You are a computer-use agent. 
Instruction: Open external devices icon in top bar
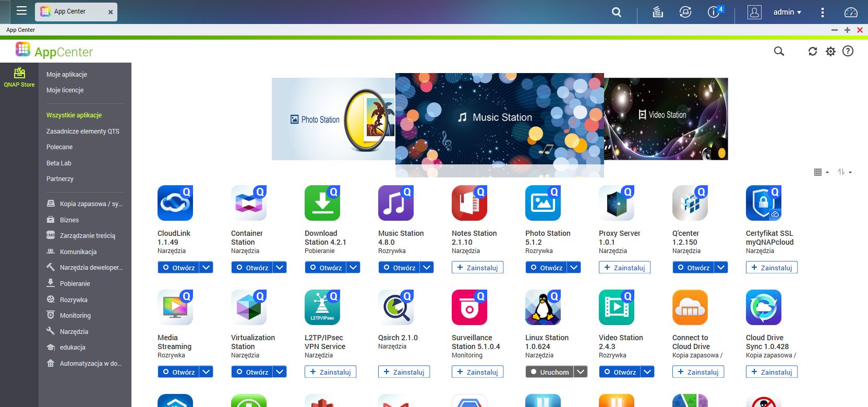point(685,12)
